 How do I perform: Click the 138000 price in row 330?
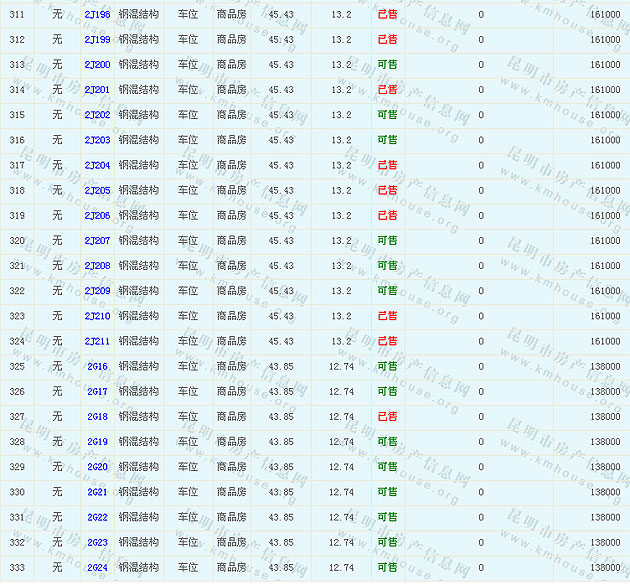tap(604, 492)
